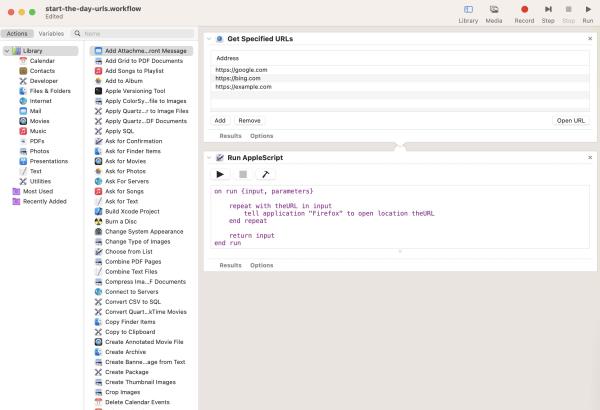Screen dimensions: 600x410
Task: Switch to the Variables segment
Action: pyautogui.click(x=51, y=33)
